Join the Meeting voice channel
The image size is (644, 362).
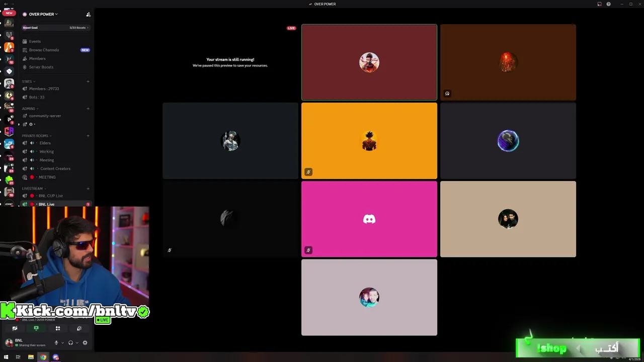click(x=56, y=160)
